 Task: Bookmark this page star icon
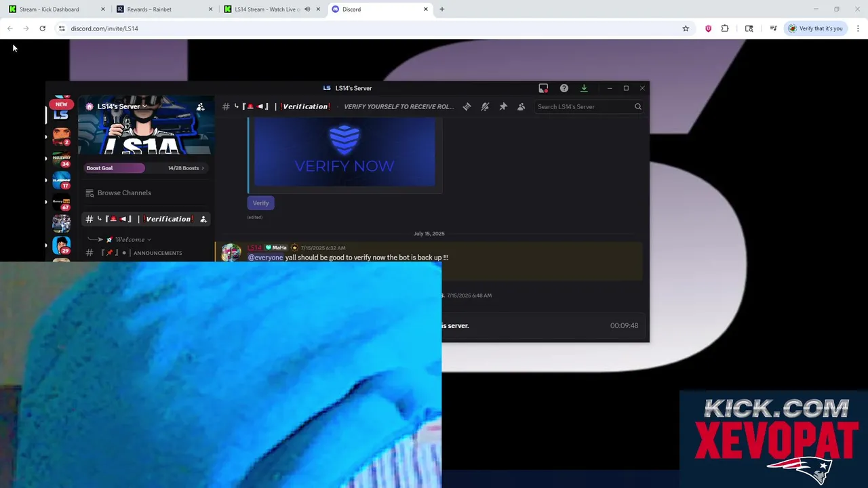tap(686, 28)
